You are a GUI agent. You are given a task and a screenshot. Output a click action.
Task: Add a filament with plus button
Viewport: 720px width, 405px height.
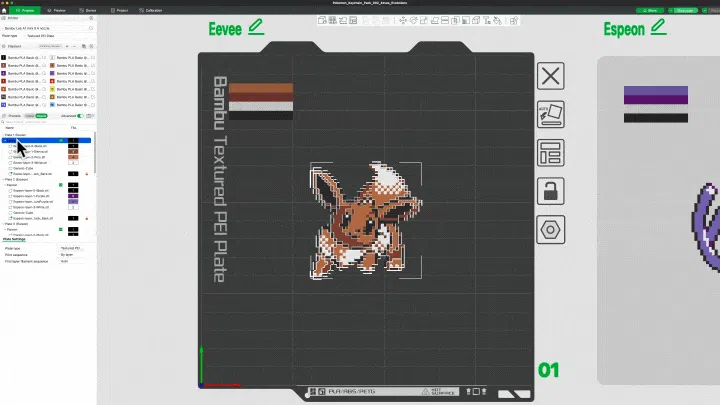pos(67,46)
